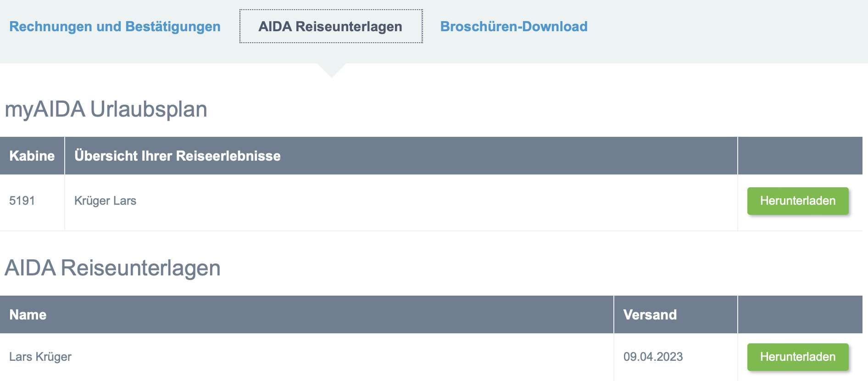Click the myAIDA Urlaubsplan heading

point(106,109)
